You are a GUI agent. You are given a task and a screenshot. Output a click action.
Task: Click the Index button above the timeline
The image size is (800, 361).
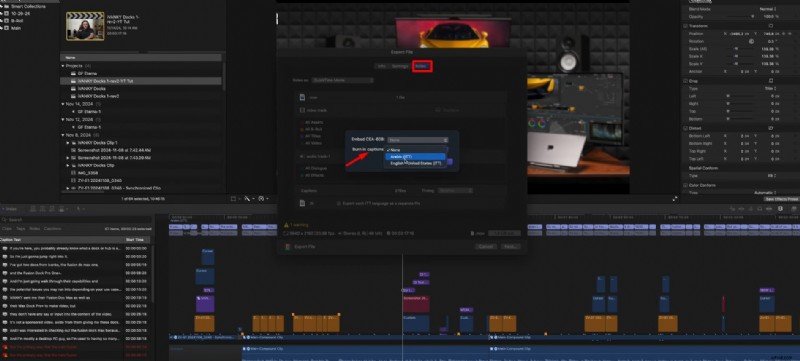(x=9, y=209)
